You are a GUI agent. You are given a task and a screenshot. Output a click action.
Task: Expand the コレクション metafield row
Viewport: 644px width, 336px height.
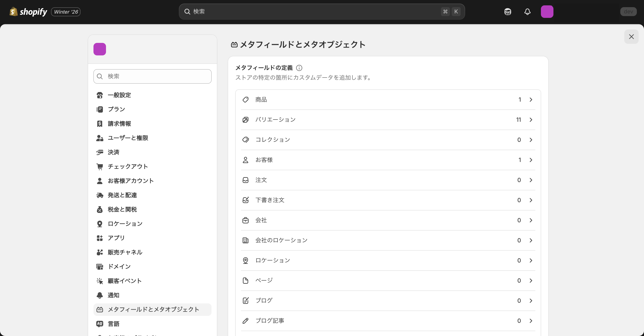[x=531, y=140]
